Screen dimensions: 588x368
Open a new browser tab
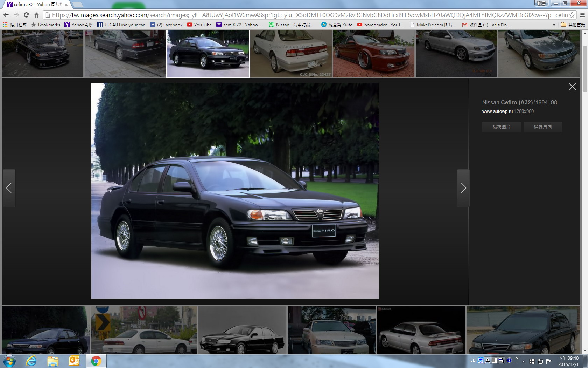click(x=77, y=5)
